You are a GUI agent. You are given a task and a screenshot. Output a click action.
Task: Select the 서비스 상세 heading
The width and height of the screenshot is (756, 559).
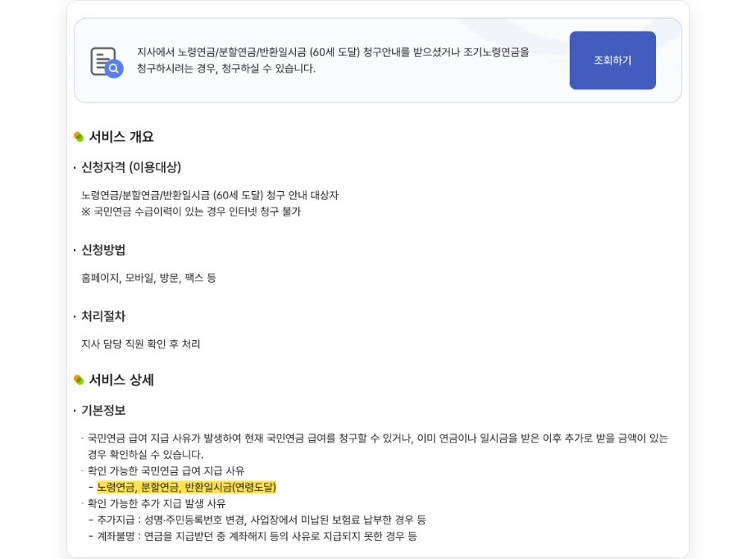click(121, 379)
